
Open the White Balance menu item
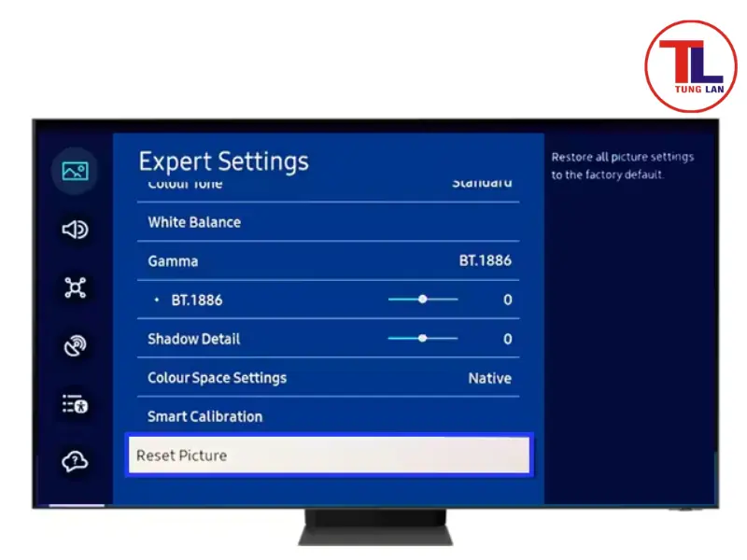(194, 222)
